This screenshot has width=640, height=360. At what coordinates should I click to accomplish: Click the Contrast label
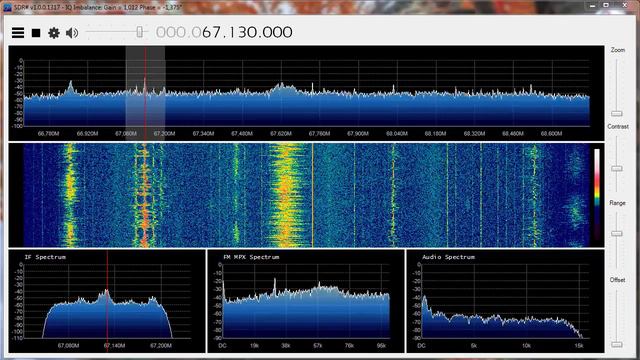coord(618,127)
